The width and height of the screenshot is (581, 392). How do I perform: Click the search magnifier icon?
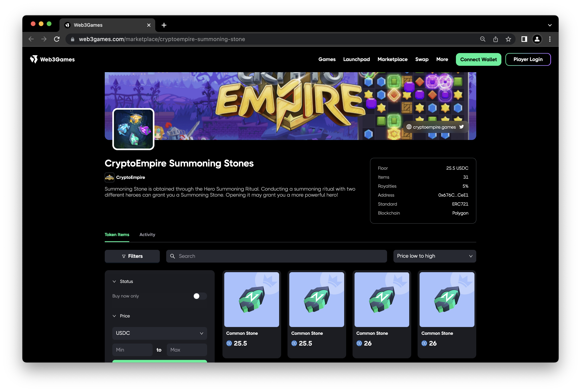point(172,256)
